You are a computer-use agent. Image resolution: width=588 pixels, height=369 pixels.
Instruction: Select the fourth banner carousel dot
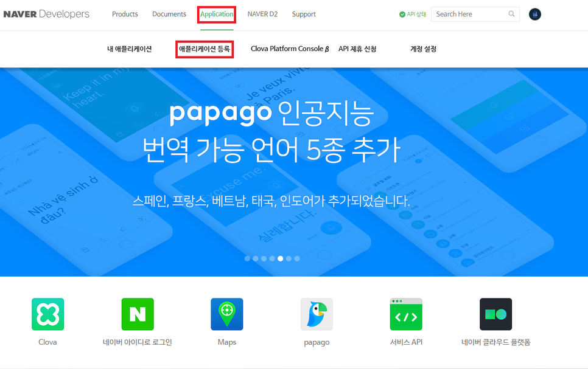[272, 258]
